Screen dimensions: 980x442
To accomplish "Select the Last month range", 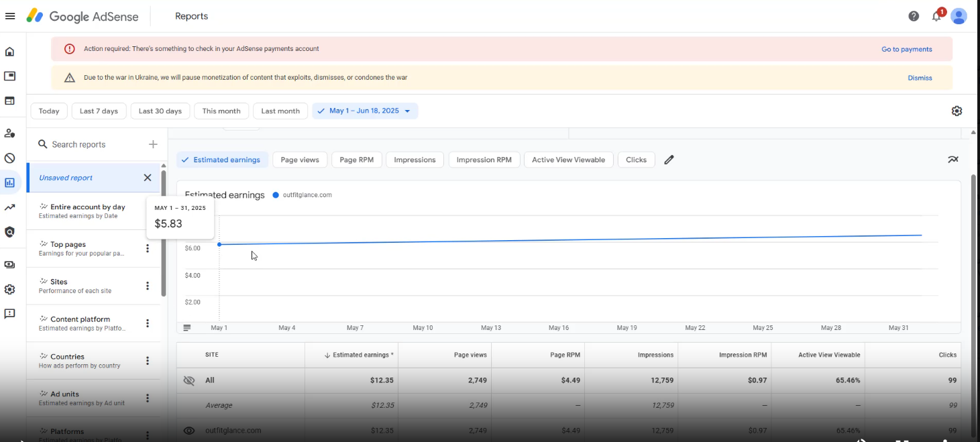I will point(280,111).
